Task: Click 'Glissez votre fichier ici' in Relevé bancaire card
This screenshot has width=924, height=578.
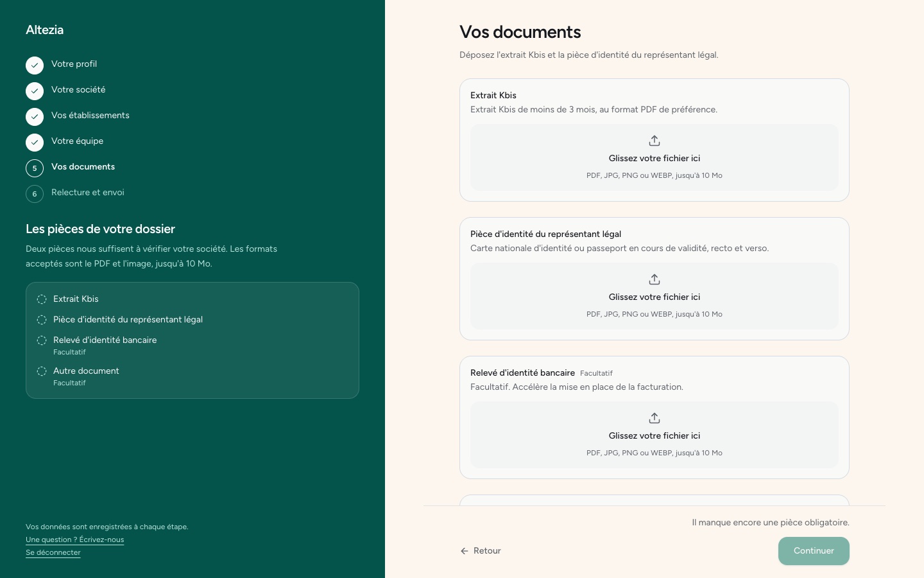Action: [654, 436]
